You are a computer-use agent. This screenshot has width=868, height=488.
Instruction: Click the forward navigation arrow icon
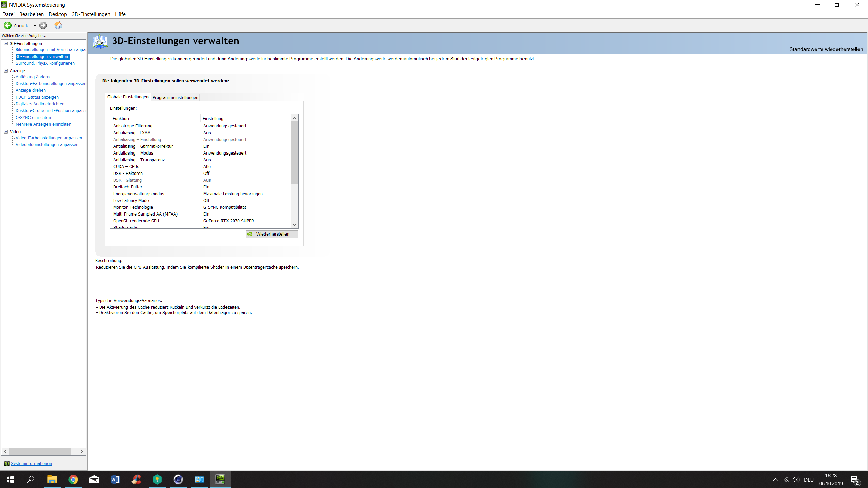pos(43,25)
